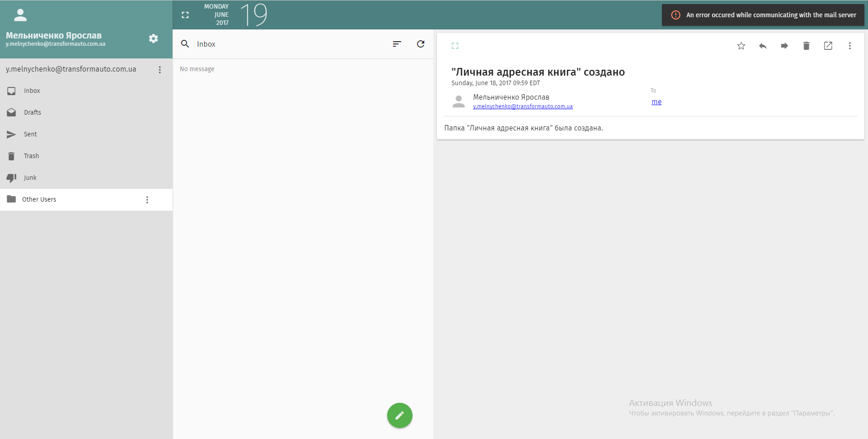Toggle expanded view of the message pane

pyautogui.click(x=455, y=46)
